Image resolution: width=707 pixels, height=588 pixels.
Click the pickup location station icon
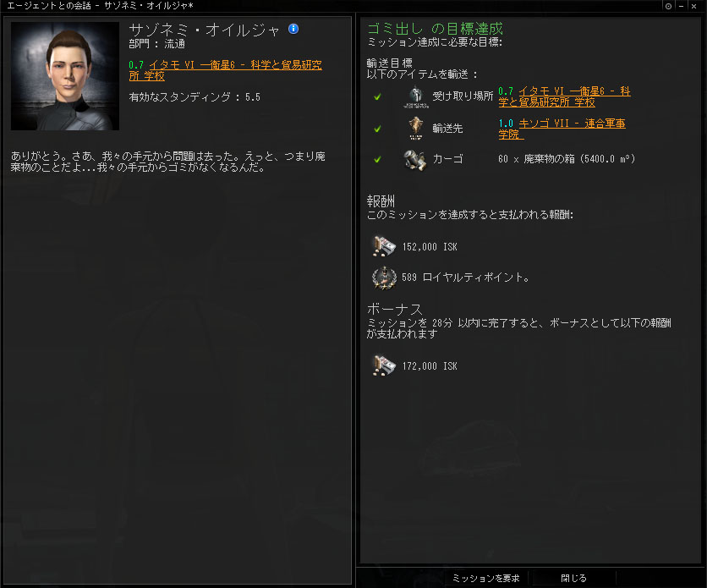(416, 97)
